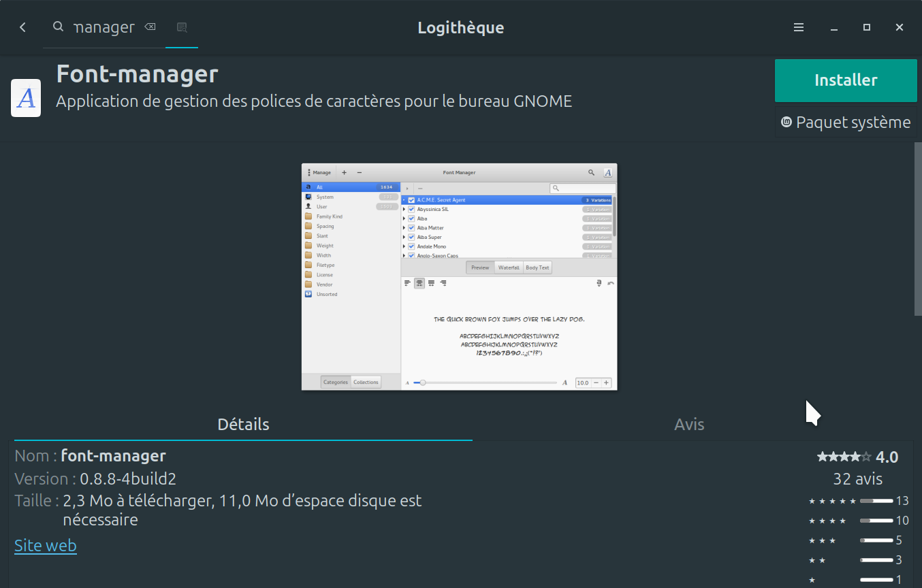The height and width of the screenshot is (588, 922).
Task: Toggle the search-in-descriptions icon
Action: (x=182, y=27)
